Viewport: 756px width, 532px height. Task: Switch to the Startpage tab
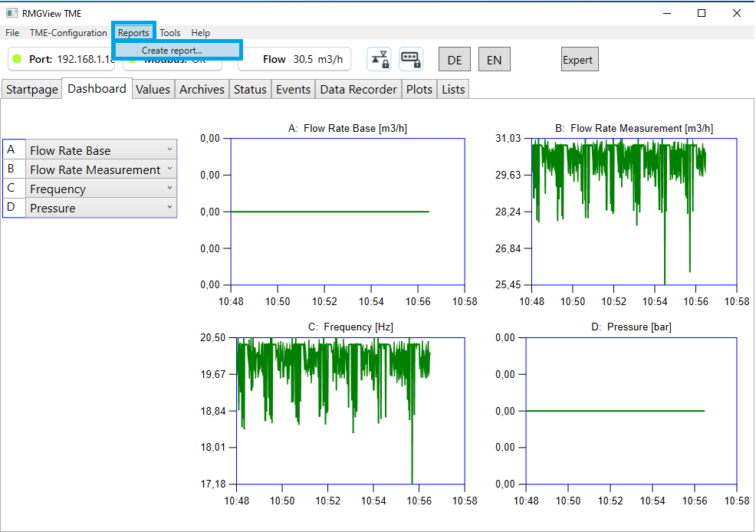32,90
